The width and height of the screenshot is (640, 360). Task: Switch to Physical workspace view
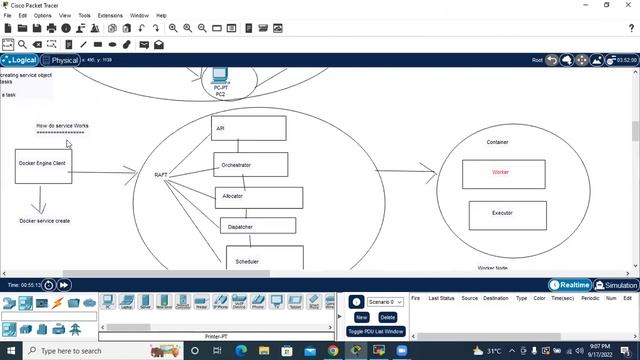coord(60,60)
